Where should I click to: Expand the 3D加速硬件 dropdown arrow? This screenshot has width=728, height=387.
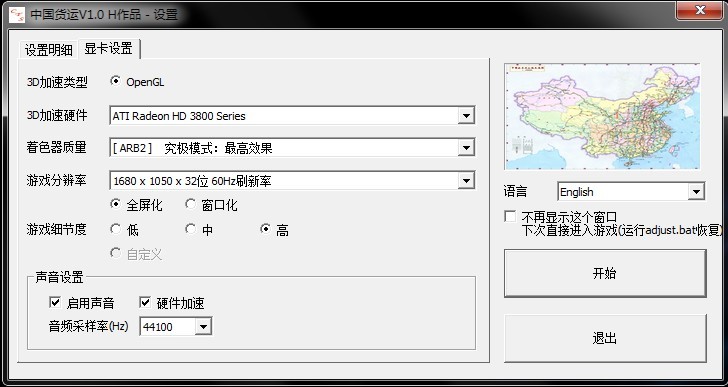(466, 116)
